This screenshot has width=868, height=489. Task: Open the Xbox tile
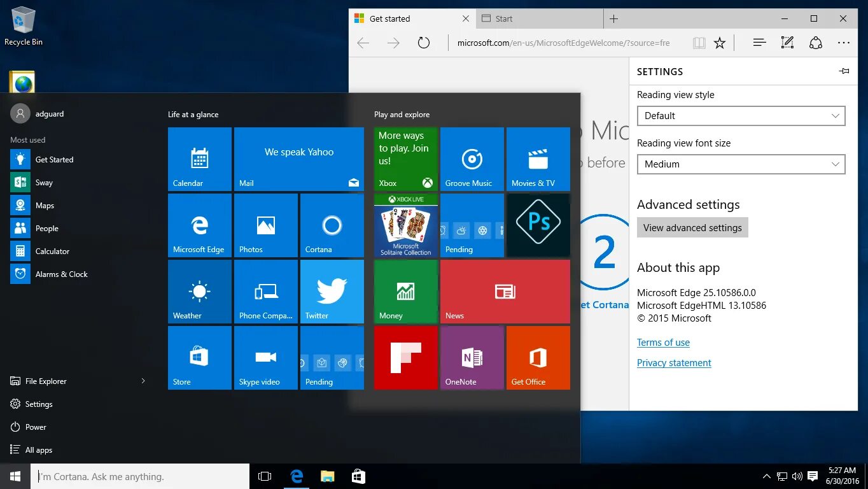406,159
